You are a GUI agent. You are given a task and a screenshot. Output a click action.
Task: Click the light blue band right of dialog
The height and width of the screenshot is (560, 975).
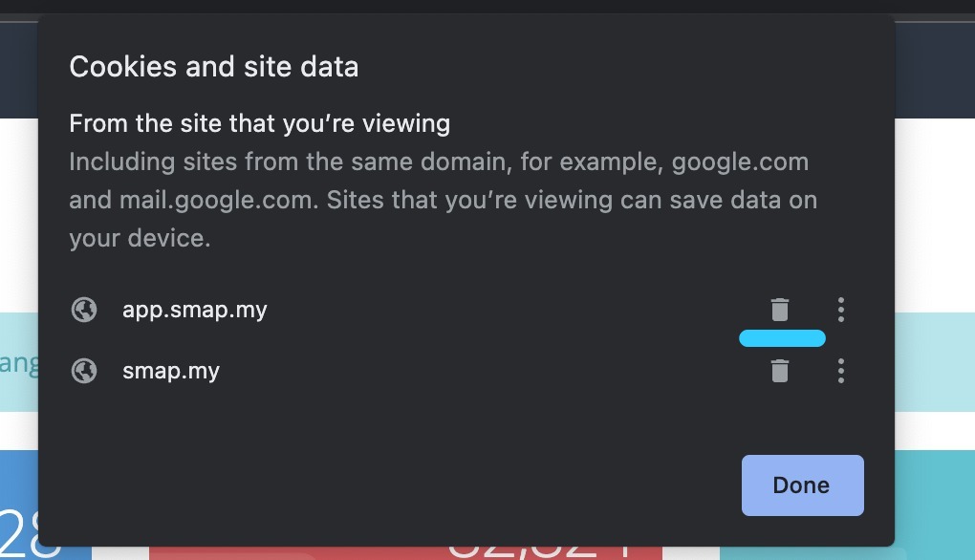[935, 362]
